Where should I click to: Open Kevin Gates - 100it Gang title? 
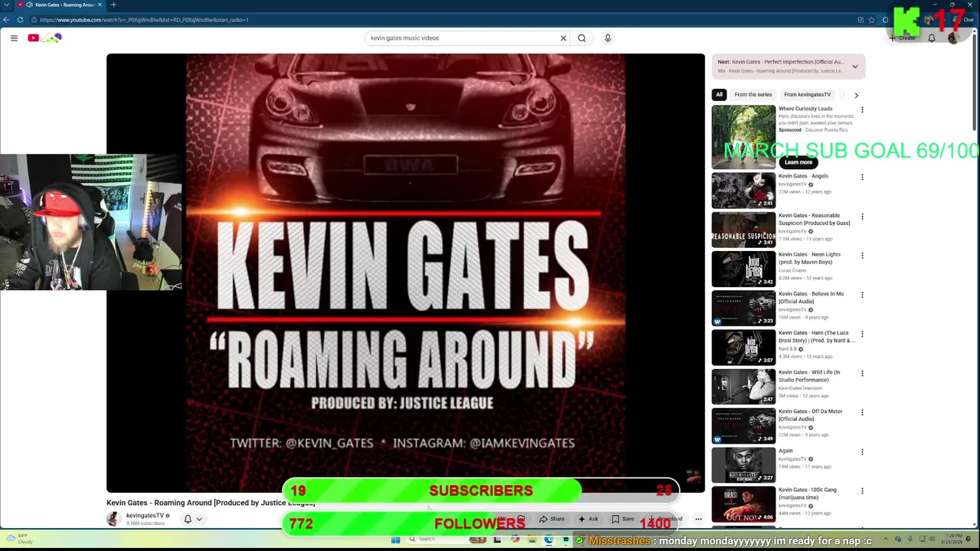click(808, 494)
